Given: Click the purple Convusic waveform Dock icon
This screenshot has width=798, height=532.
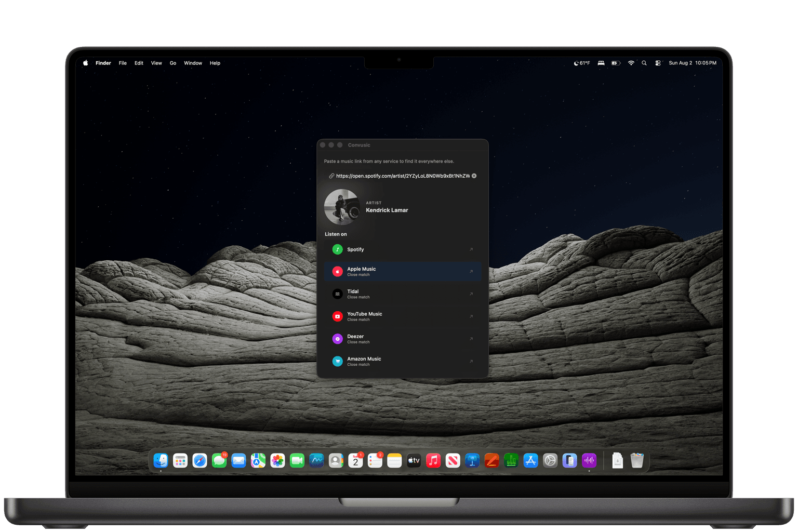Looking at the screenshot, I should [x=589, y=460].
